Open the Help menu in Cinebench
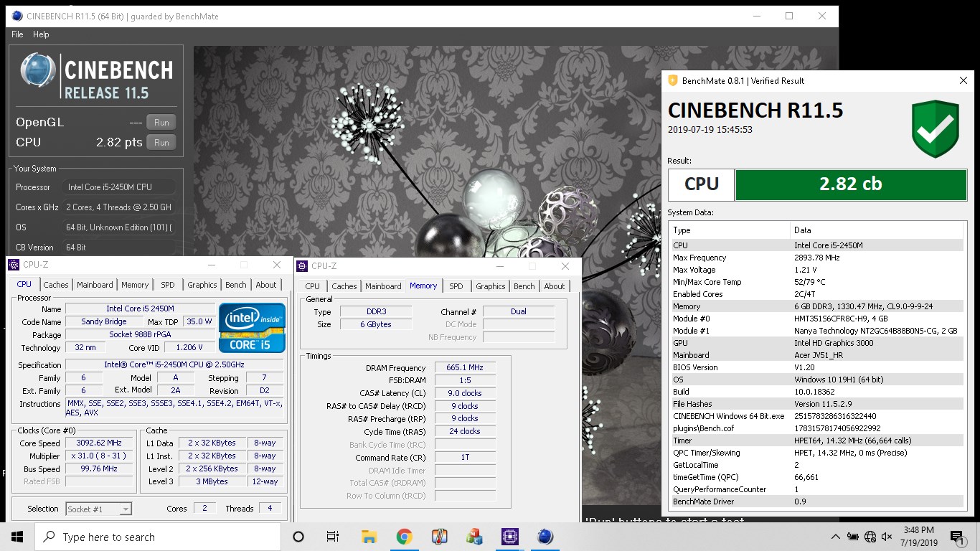The width and height of the screenshot is (980, 551). pyautogui.click(x=41, y=34)
